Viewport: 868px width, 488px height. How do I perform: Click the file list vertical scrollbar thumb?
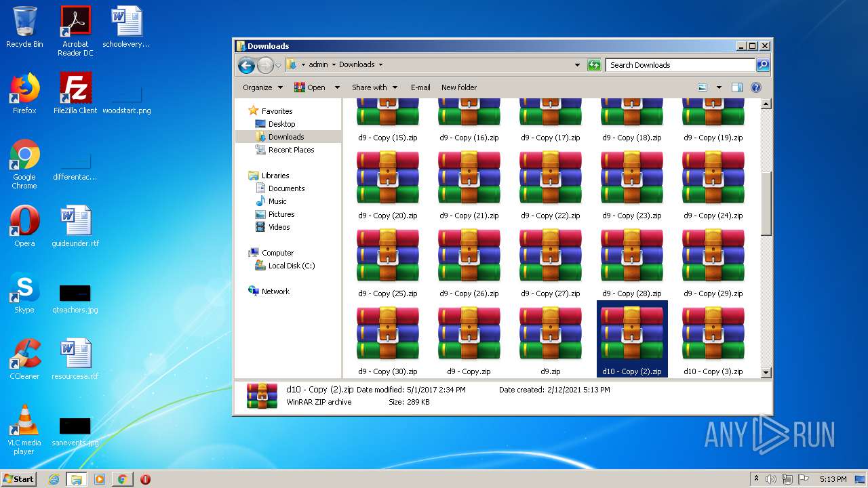(766, 203)
